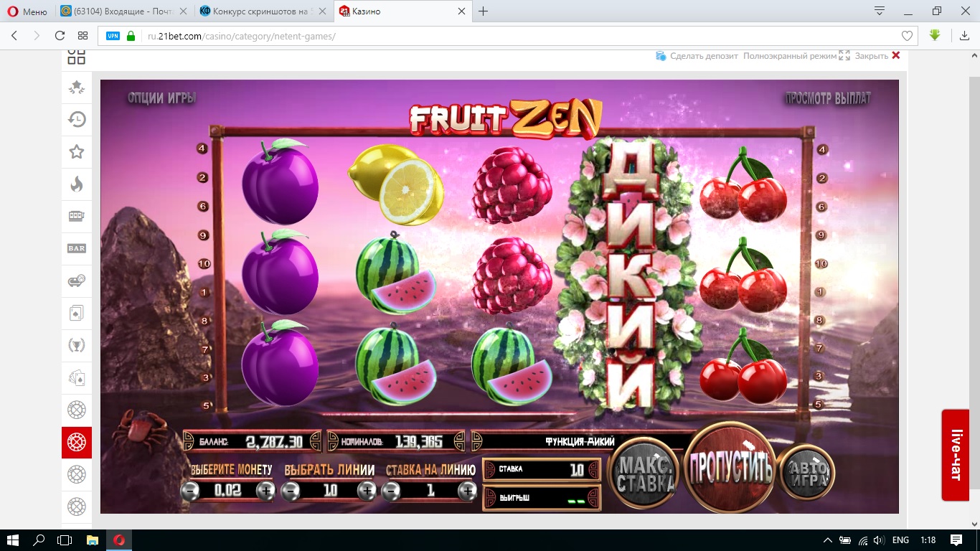Select the Казино browser tab
The image size is (980, 551).
pos(403,11)
